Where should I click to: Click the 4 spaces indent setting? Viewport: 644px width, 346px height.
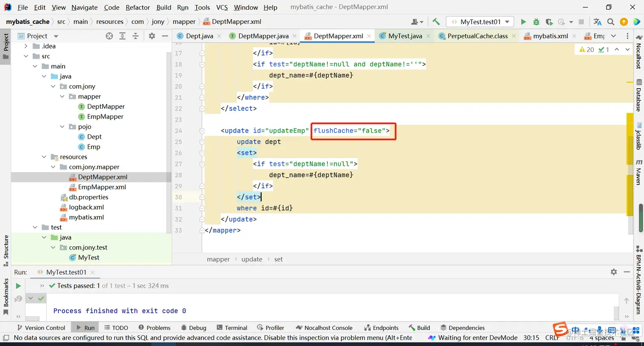click(602, 338)
